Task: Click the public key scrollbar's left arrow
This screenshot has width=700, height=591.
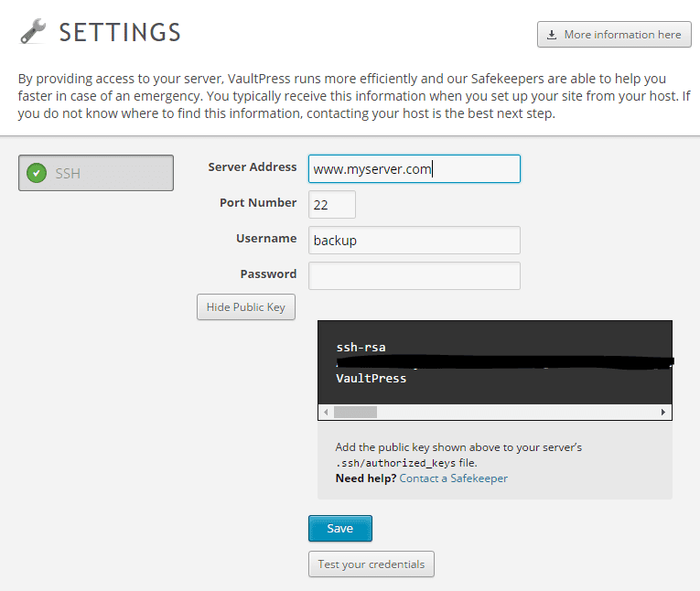Action: [x=326, y=413]
